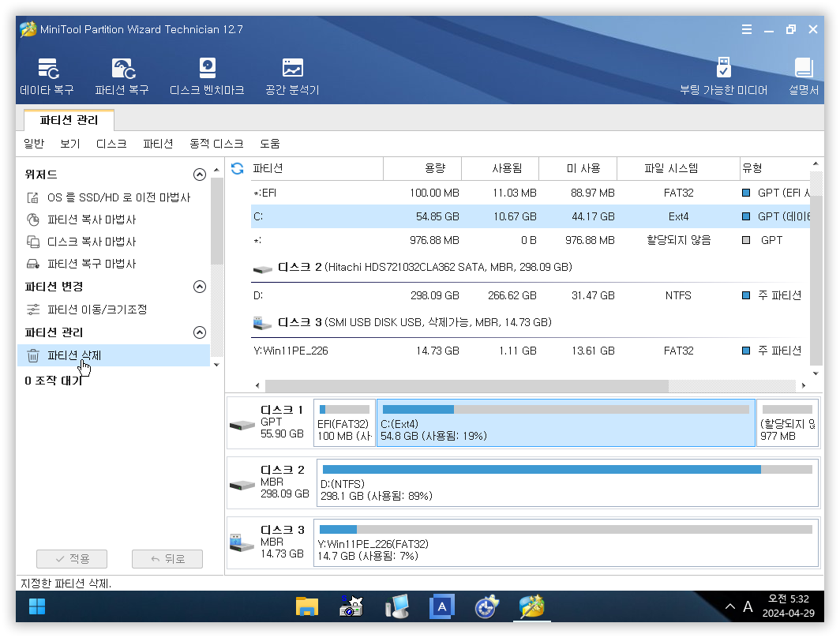840x638 pixels.
Task: Open the blue A taskbar app
Action: point(442,607)
